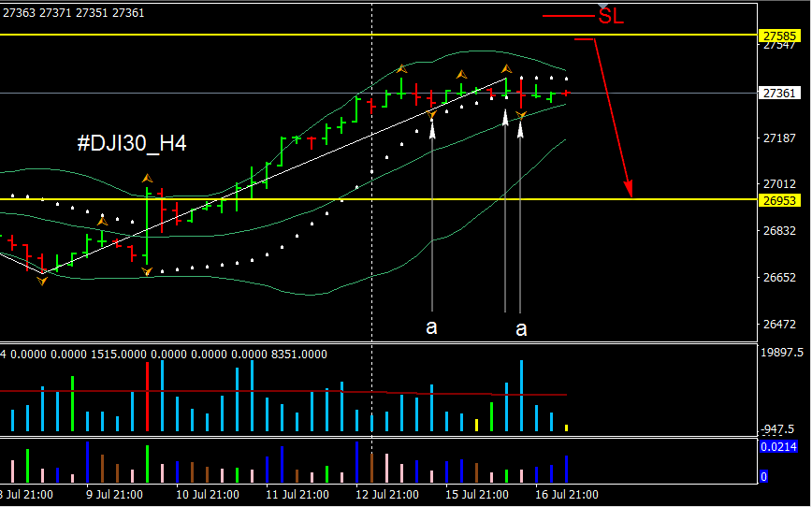The height and width of the screenshot is (507, 812).
Task: Click the 15 Jul 21:00 time label
Action: (477, 495)
